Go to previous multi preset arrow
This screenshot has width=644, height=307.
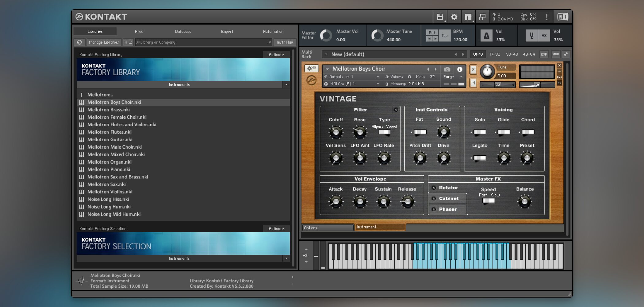456,54
